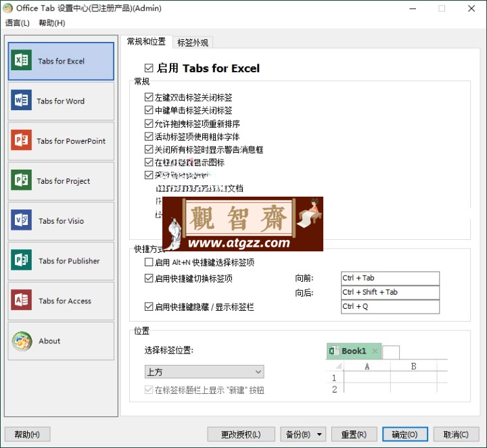The width and height of the screenshot is (487, 448).
Task: Select Tabs for PowerPoint label
Action: [x=71, y=141]
